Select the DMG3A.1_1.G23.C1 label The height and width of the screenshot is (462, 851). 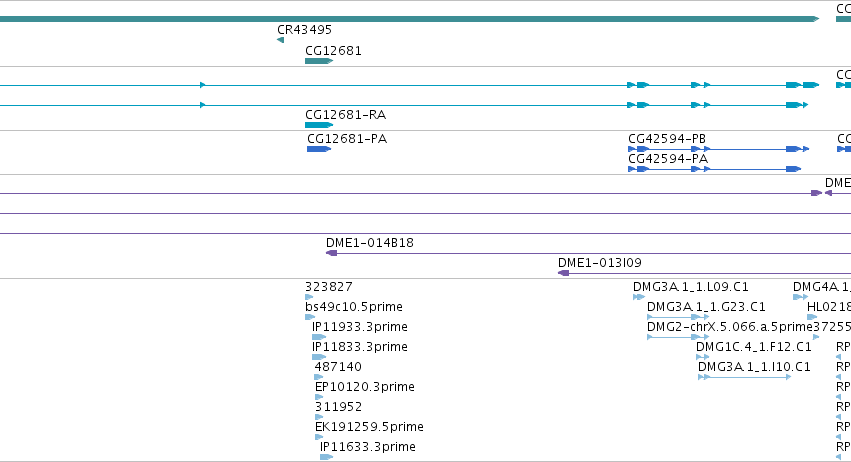coord(706,307)
